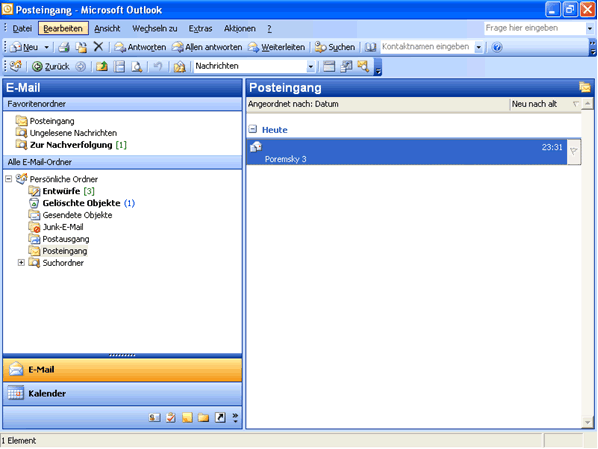Screen dimensions: 598x449
Task: Click Weiterleiten to forward message
Action: click(x=276, y=47)
